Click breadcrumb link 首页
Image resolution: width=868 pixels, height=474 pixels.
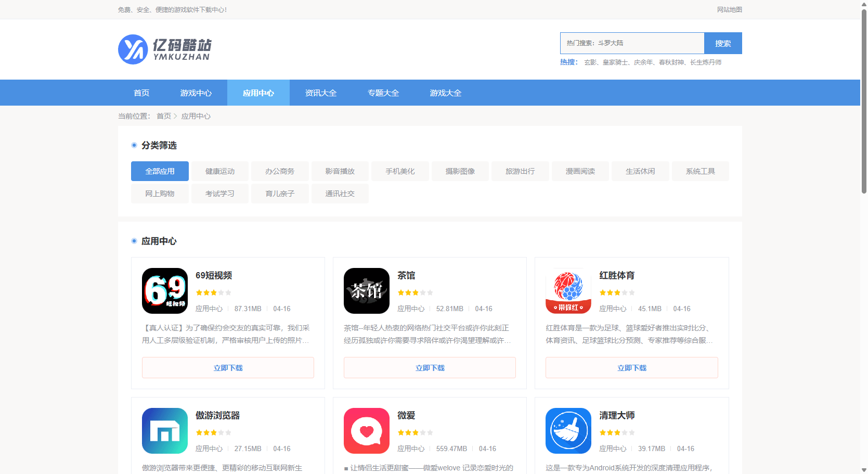click(x=164, y=116)
